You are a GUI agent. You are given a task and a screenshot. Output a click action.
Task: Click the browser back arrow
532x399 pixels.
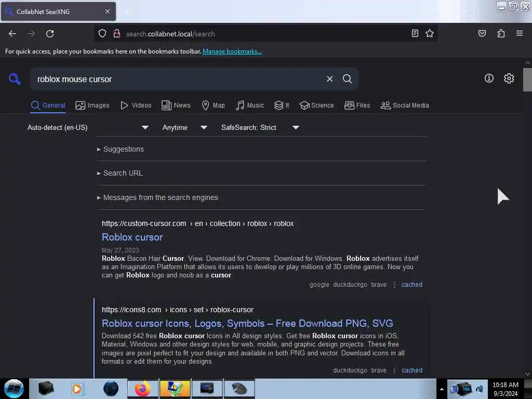12,34
